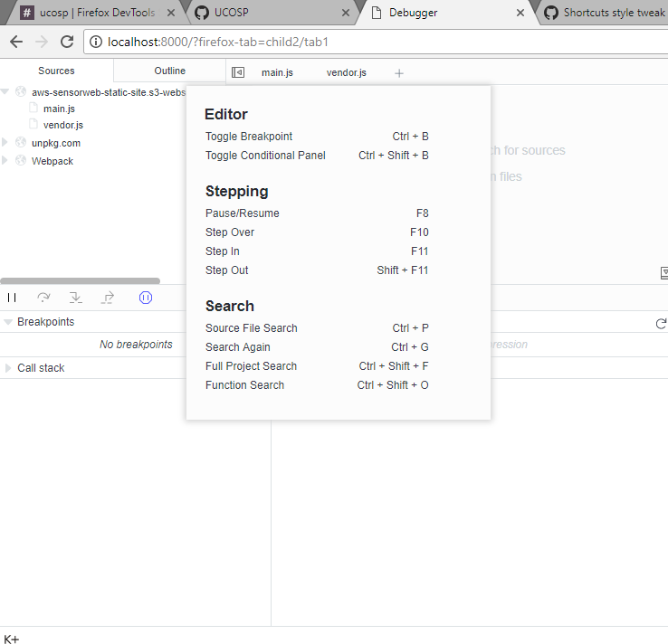
Task: Click the Full Project Search shortcut entry
Action: [x=317, y=366]
